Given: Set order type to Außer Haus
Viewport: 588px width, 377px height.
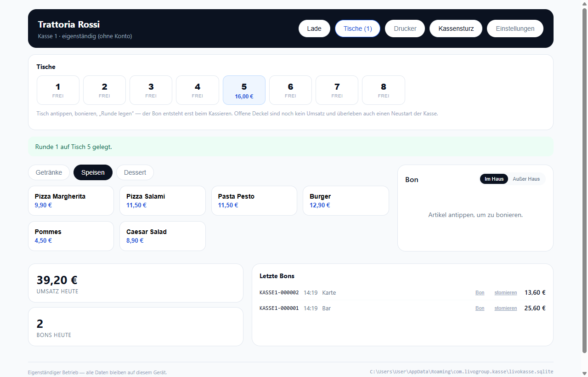Looking at the screenshot, I should coord(526,179).
